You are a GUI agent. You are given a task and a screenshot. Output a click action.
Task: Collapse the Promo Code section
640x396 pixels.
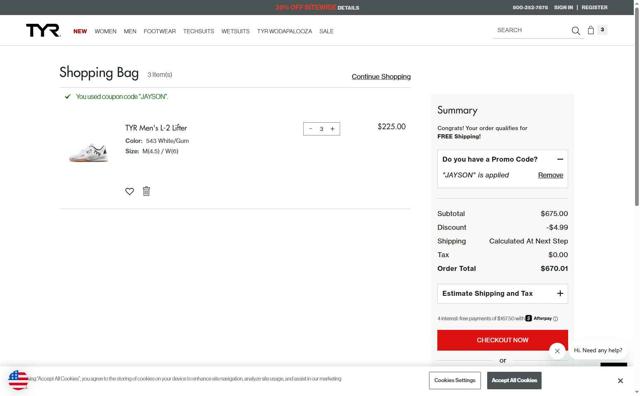(560, 159)
